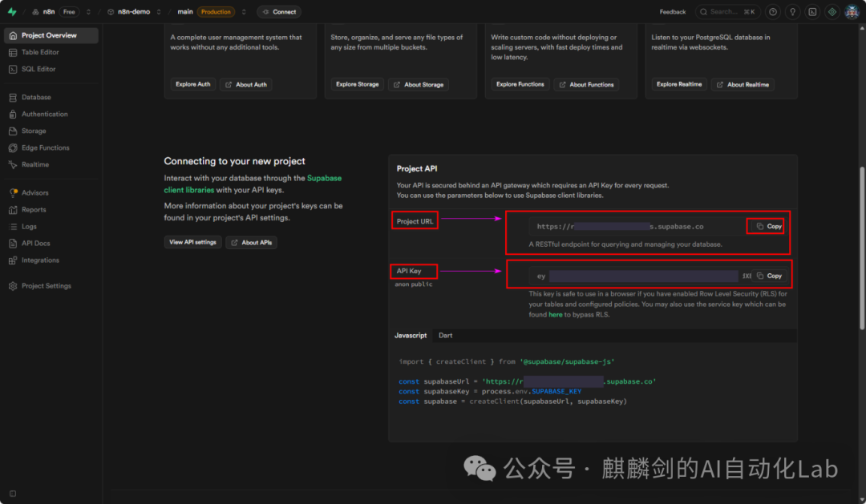Open Integrations section

[40, 260]
